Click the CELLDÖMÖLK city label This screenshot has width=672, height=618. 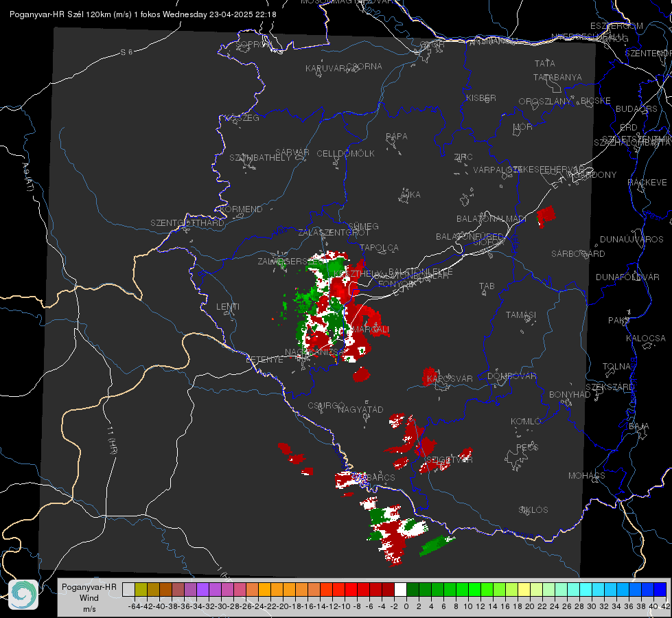[x=345, y=154]
